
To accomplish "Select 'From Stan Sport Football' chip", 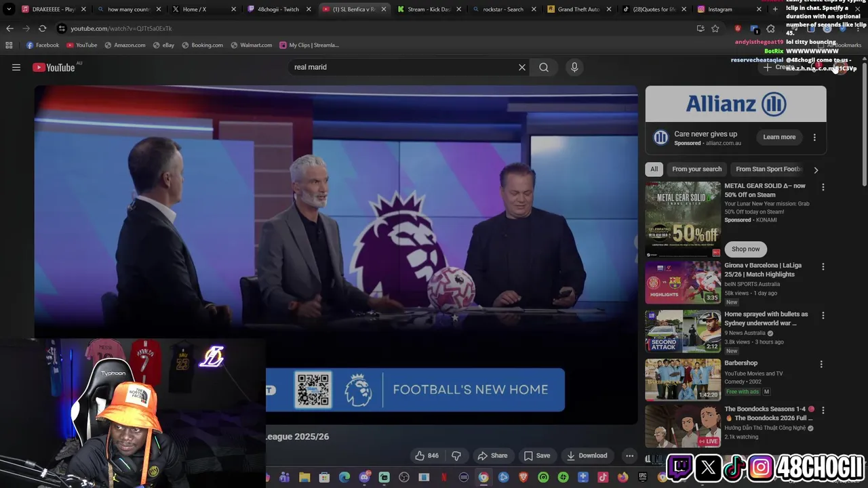I will pos(768,169).
